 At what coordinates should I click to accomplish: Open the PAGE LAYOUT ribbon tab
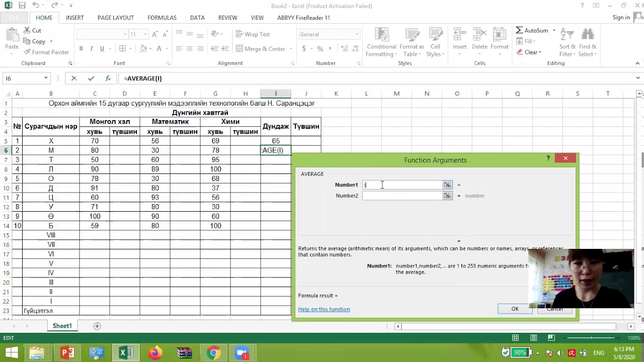click(x=116, y=18)
